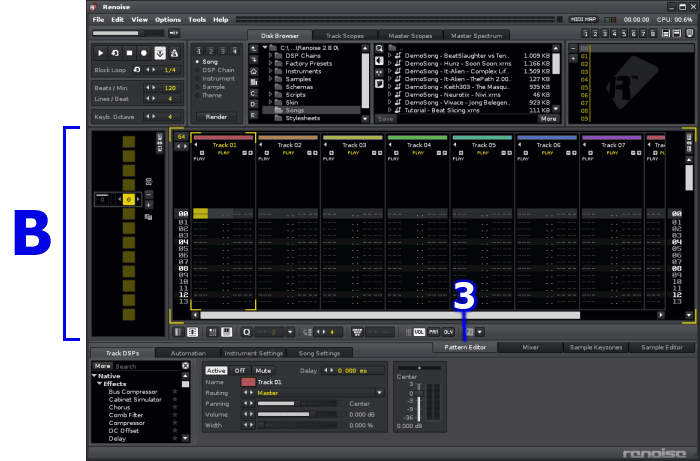700x461 pixels.
Task: Show VOL volume column
Action: (419, 332)
